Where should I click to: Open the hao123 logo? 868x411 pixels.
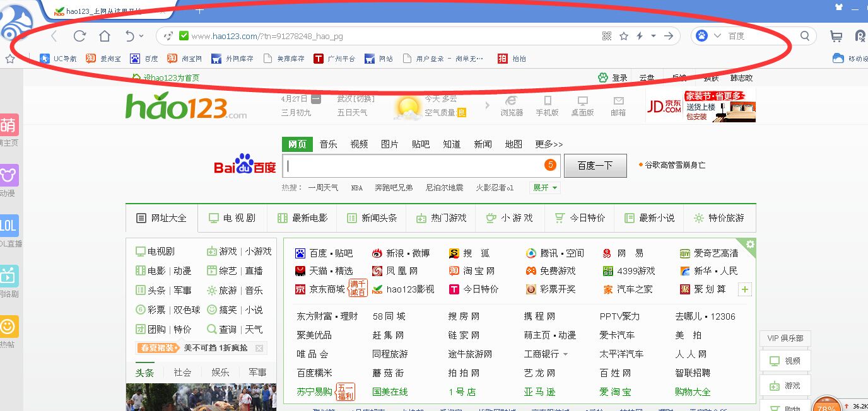pyautogui.click(x=186, y=106)
